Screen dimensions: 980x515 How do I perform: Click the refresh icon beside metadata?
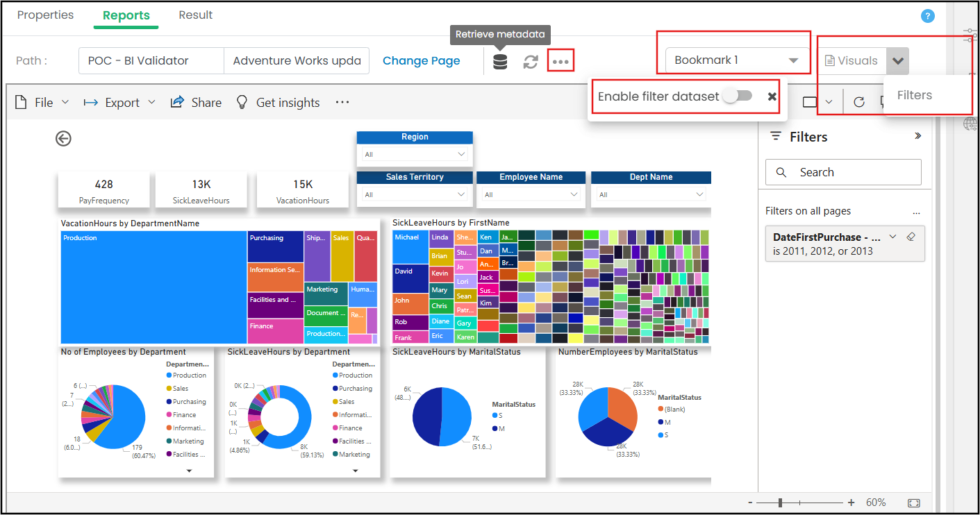coord(531,62)
